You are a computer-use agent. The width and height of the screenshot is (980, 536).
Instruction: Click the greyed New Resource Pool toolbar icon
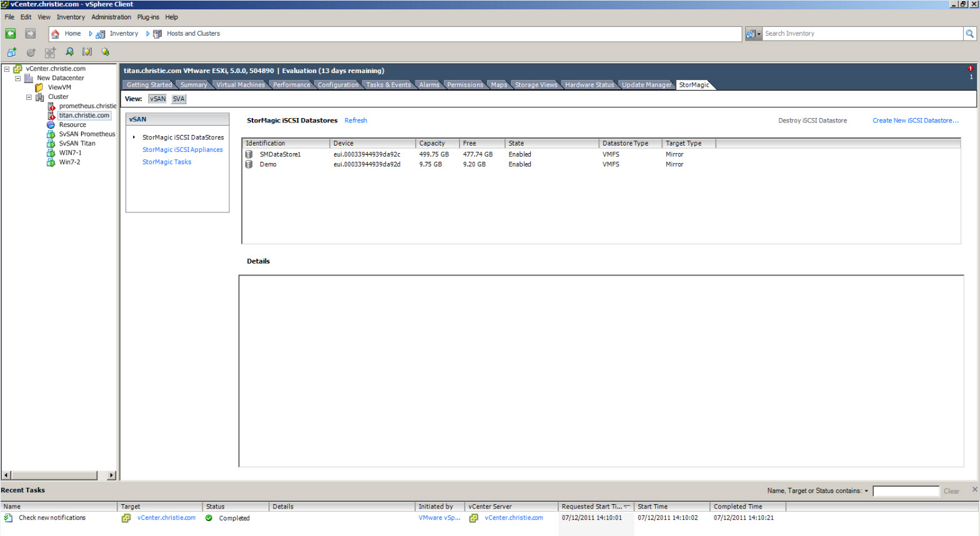coord(31,52)
